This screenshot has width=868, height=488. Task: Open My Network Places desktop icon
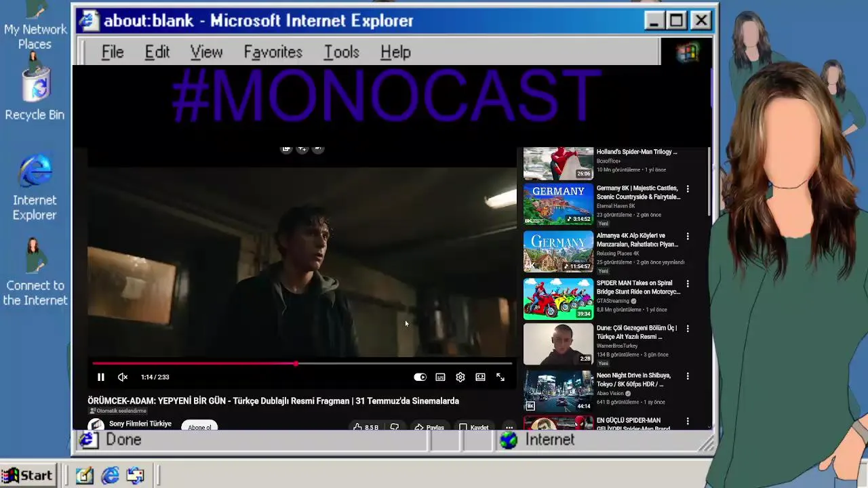[35, 27]
